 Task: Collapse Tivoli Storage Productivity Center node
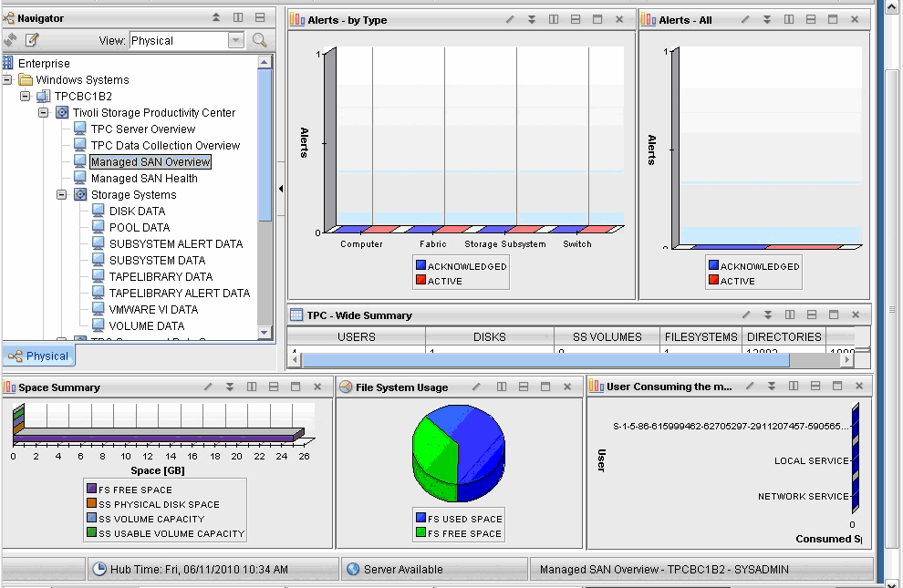point(44,113)
